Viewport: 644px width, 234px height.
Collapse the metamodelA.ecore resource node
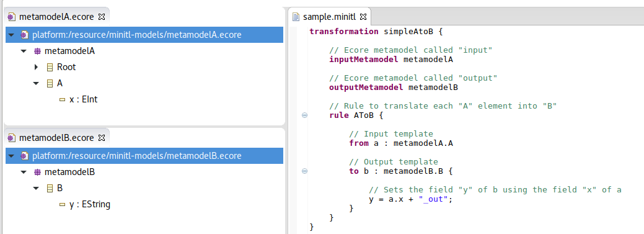point(11,35)
